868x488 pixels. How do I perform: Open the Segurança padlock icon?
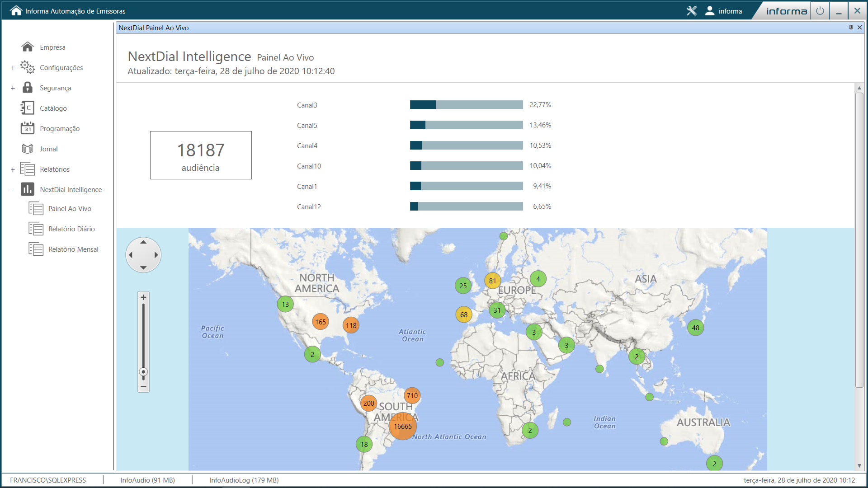click(28, 88)
